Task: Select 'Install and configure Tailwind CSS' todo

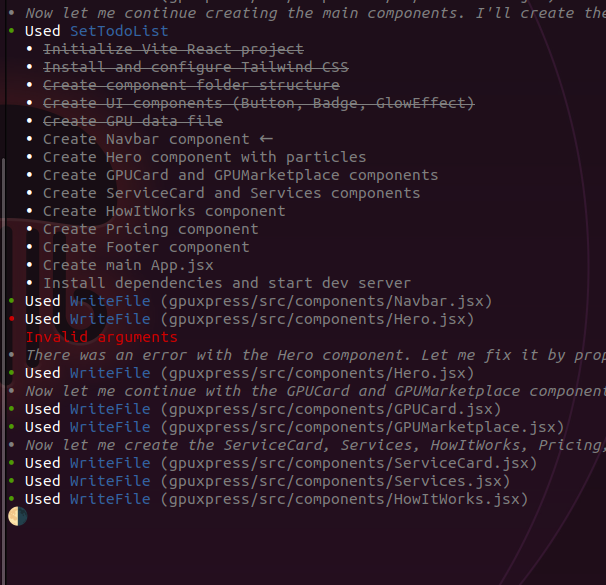Action: pyautogui.click(x=196, y=67)
